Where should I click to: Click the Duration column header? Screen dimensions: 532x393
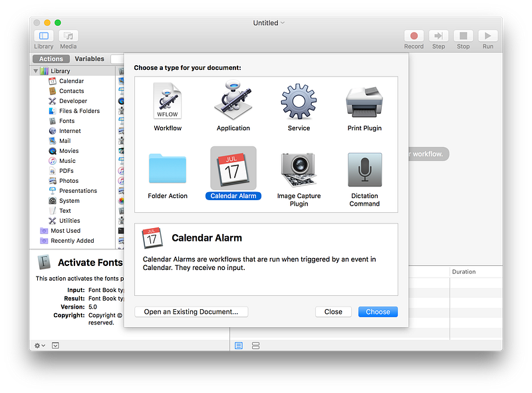(x=476, y=272)
